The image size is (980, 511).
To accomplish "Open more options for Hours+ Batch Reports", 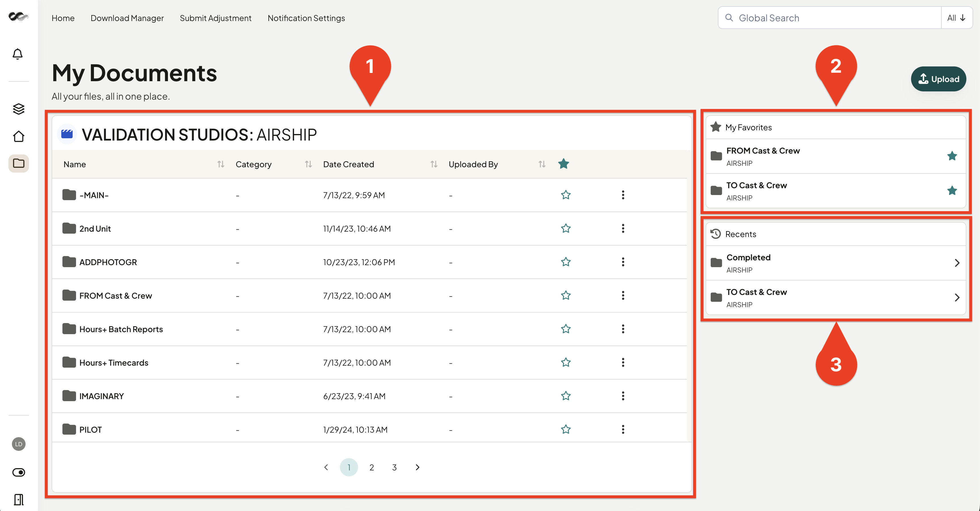I will point(623,329).
